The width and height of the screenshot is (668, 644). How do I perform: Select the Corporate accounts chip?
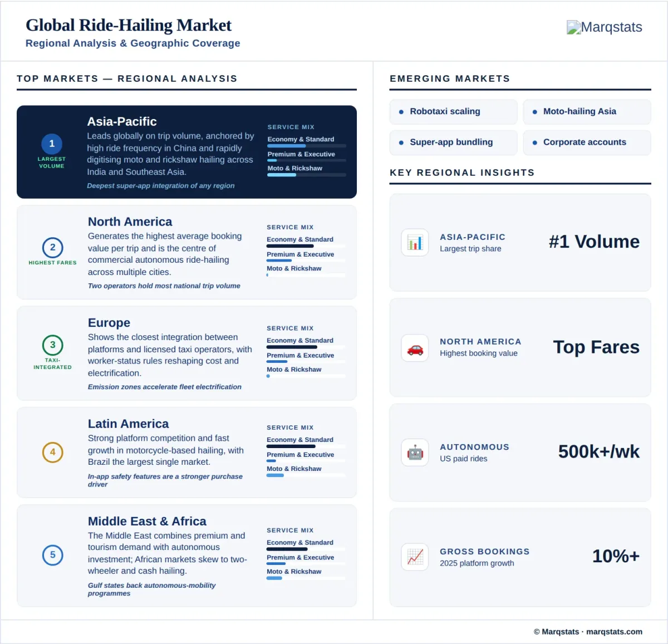point(587,142)
